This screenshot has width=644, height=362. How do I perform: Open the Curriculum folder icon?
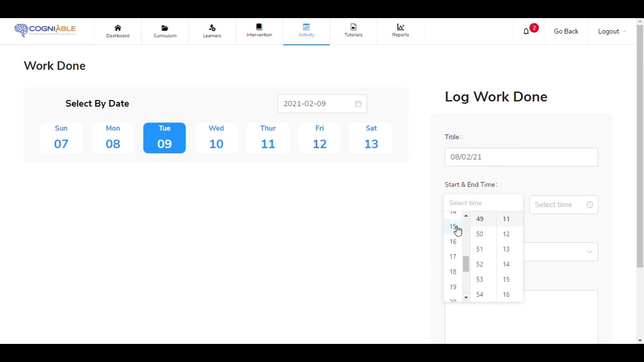tap(165, 28)
